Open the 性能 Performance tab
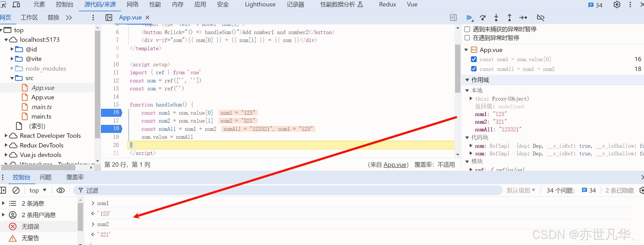 click(x=155, y=4)
